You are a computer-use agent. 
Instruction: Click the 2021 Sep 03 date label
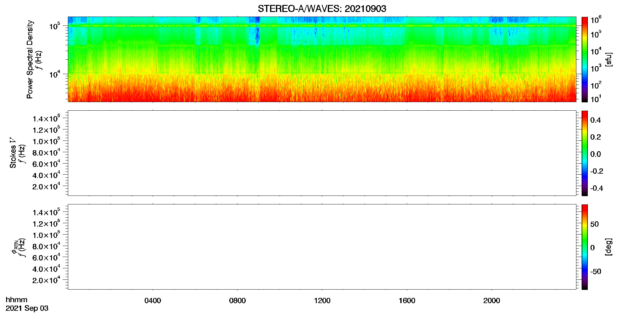tap(27, 308)
